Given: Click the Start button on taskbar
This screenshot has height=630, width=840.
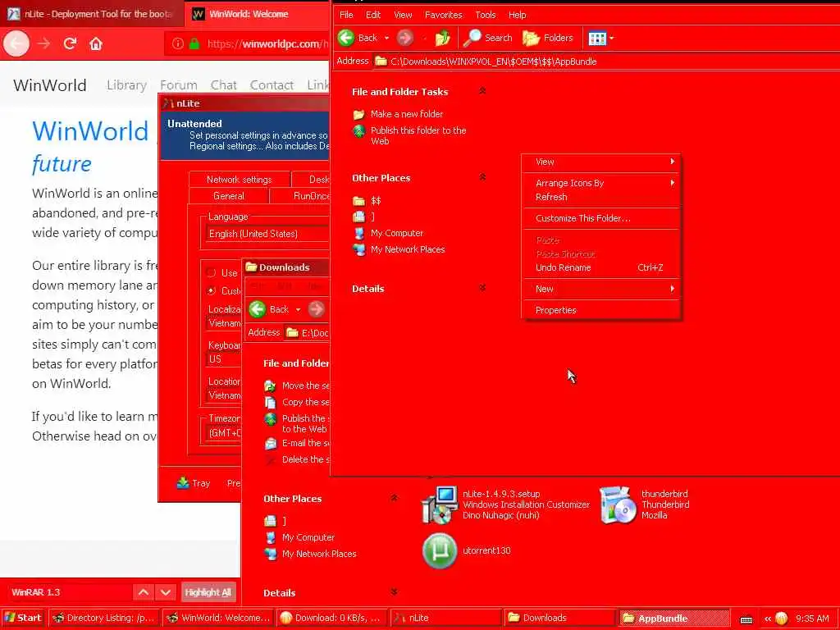Looking at the screenshot, I should (23, 618).
